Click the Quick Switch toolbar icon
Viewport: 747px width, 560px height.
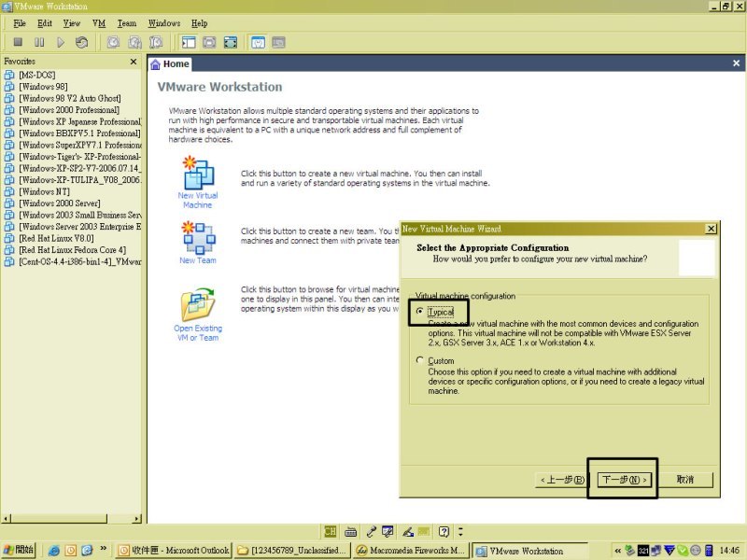click(x=209, y=42)
